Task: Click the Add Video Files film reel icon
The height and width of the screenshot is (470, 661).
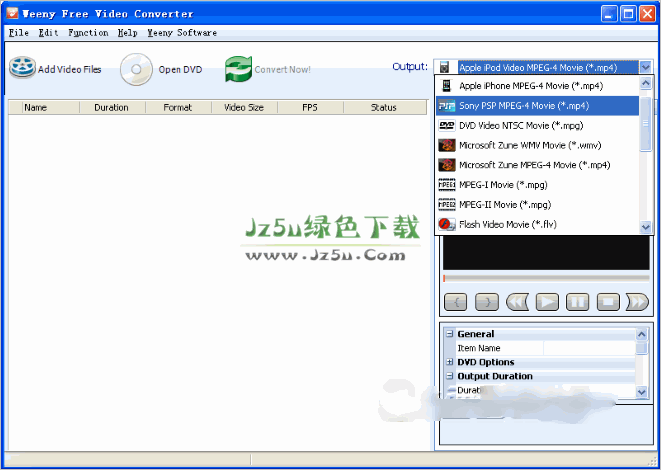Action: tap(23, 68)
